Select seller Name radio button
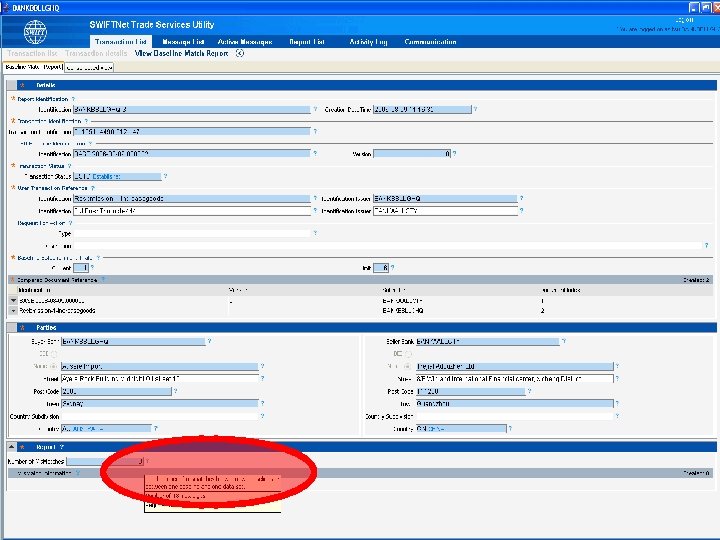Viewport: 720px width, 540px height. click(408, 366)
